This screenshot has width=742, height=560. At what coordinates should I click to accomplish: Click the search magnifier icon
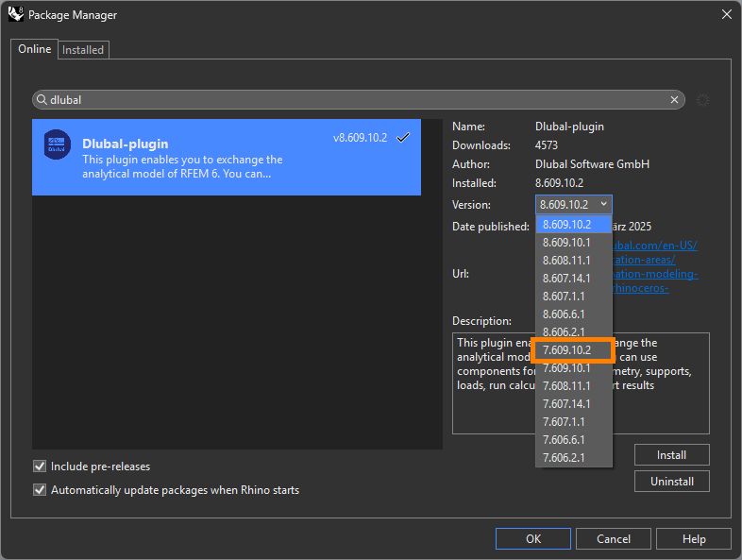(x=42, y=100)
